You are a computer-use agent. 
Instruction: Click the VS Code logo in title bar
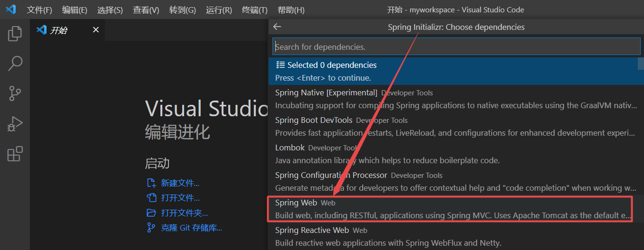(11, 9)
